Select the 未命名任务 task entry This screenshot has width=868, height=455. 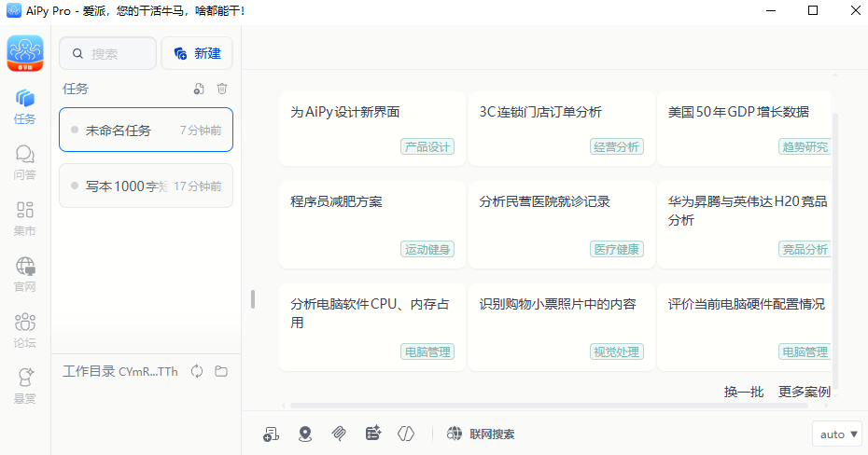146,131
